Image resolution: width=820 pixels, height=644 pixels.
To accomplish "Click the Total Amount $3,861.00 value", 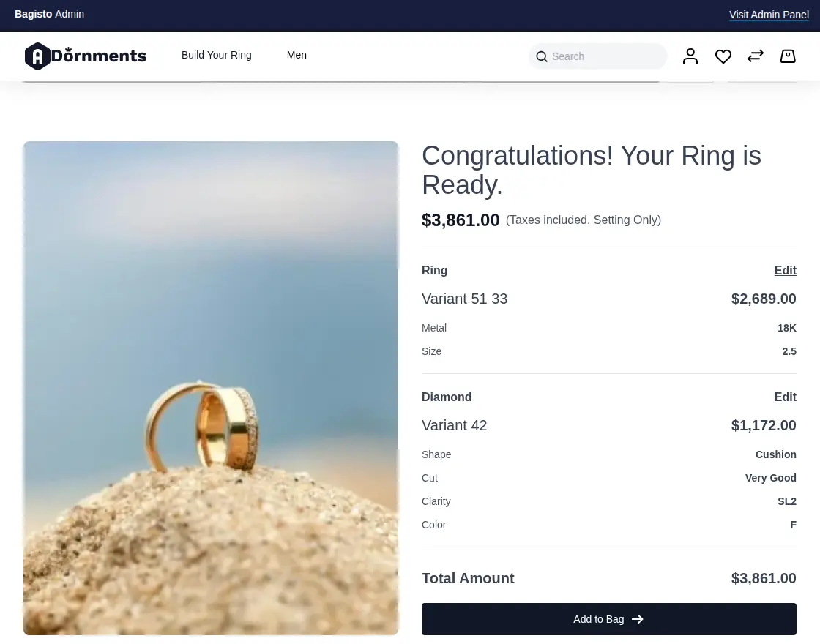I will (x=764, y=579).
